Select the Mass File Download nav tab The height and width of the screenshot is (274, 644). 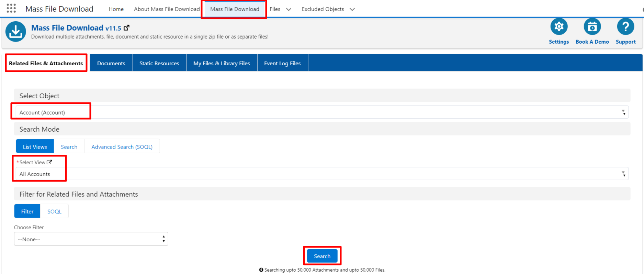(235, 9)
